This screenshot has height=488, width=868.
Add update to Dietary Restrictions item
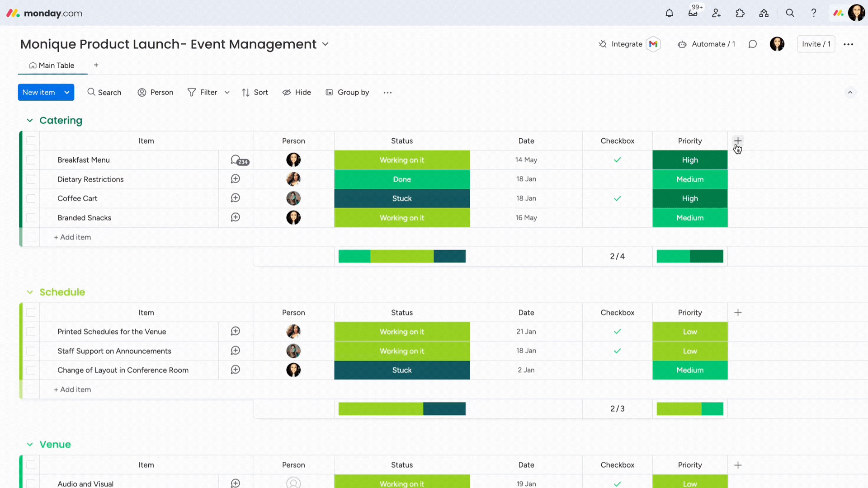pyautogui.click(x=235, y=179)
